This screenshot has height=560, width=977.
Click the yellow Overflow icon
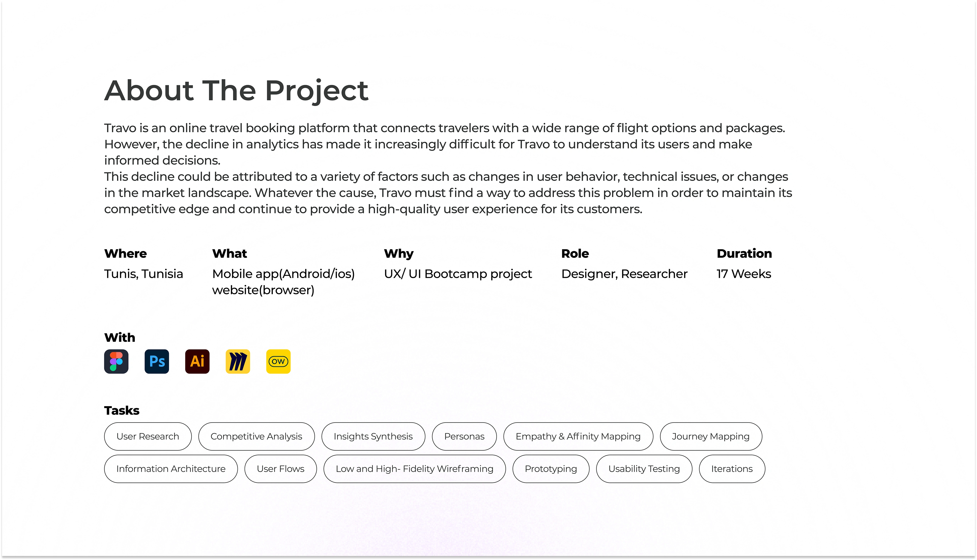(278, 361)
